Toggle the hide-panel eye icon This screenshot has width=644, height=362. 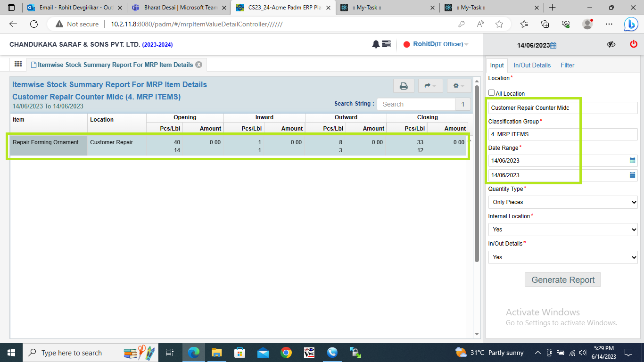coord(611,44)
